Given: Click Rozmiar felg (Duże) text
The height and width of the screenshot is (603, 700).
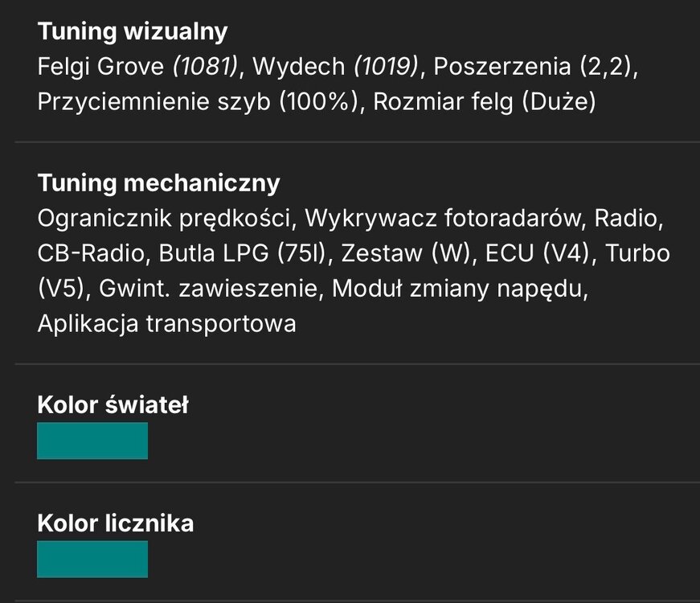Looking at the screenshot, I should point(485,102).
